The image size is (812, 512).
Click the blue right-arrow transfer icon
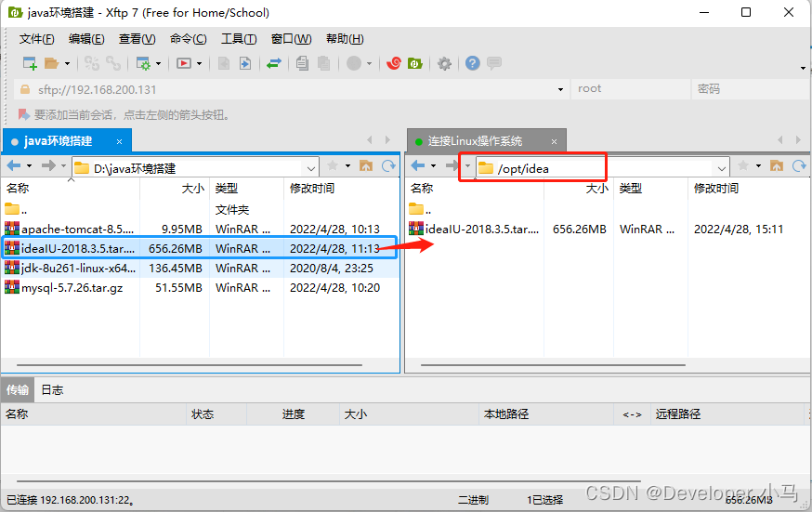coord(245,63)
